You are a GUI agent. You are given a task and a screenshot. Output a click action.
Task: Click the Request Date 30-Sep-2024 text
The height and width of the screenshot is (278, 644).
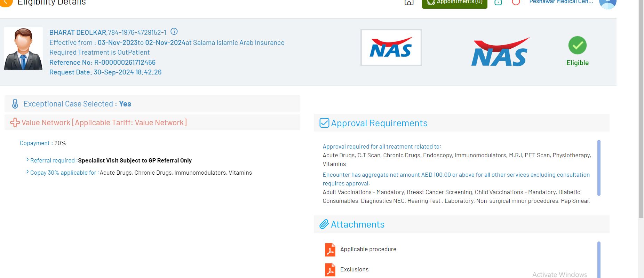105,72
